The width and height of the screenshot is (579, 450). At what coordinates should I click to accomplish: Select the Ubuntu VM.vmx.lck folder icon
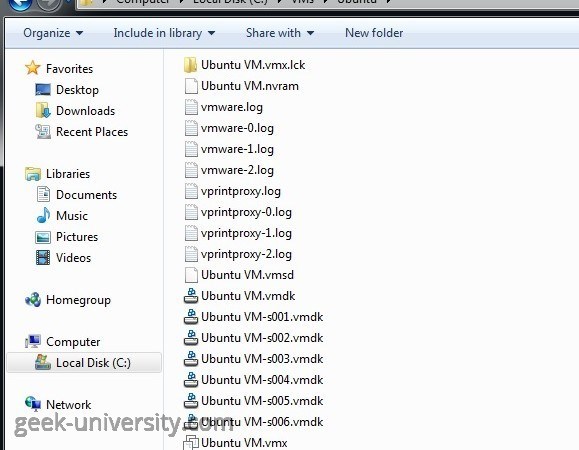(191, 65)
